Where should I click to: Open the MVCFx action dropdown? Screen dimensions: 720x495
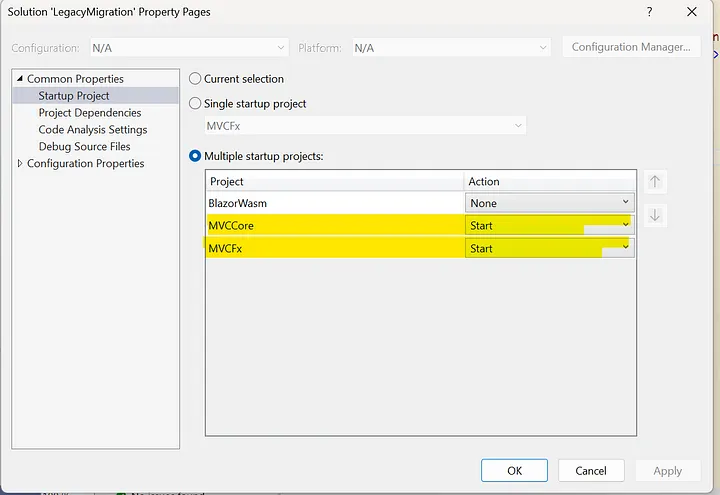(550, 248)
